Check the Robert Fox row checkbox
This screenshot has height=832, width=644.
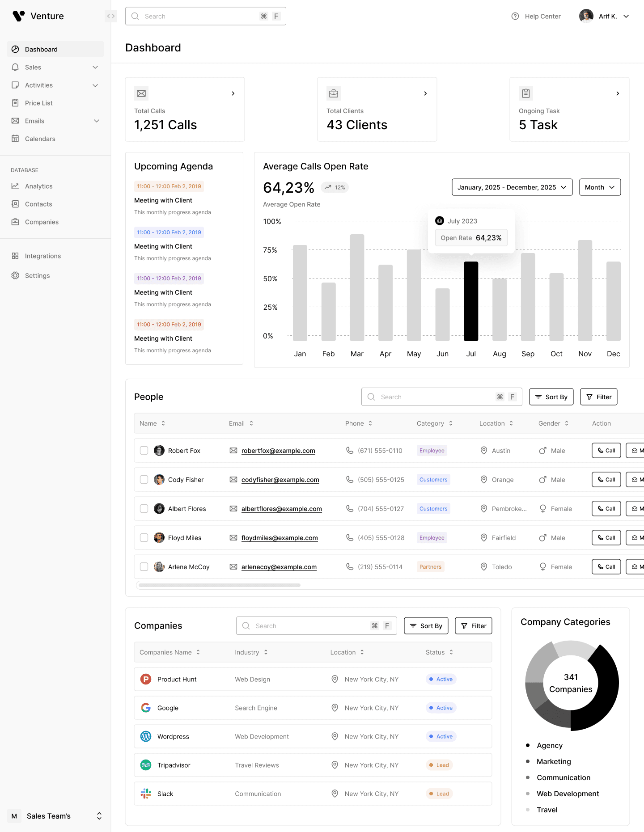click(x=144, y=451)
